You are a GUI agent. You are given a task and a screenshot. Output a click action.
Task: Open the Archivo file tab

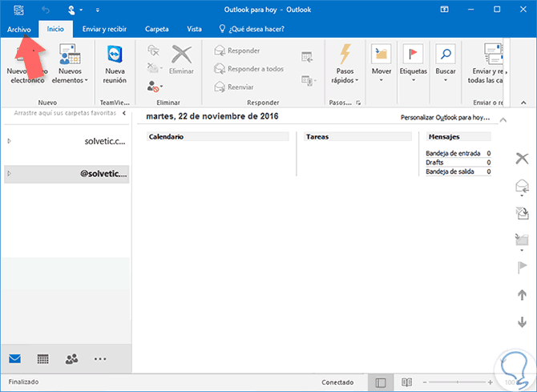tap(19, 29)
